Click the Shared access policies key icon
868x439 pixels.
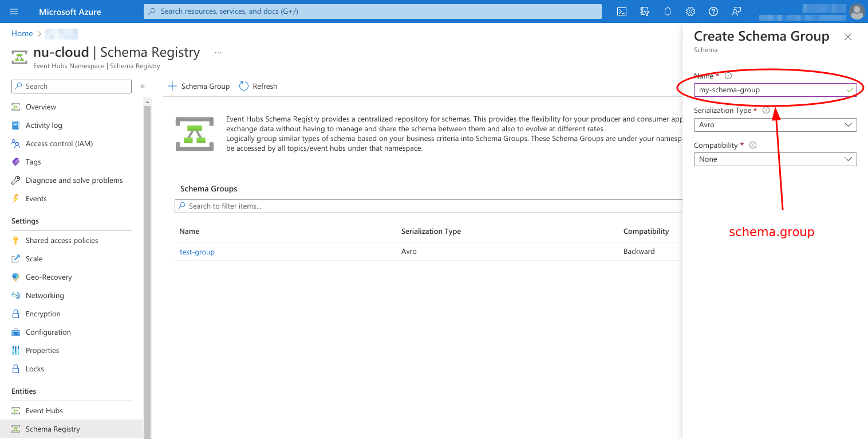(16, 241)
